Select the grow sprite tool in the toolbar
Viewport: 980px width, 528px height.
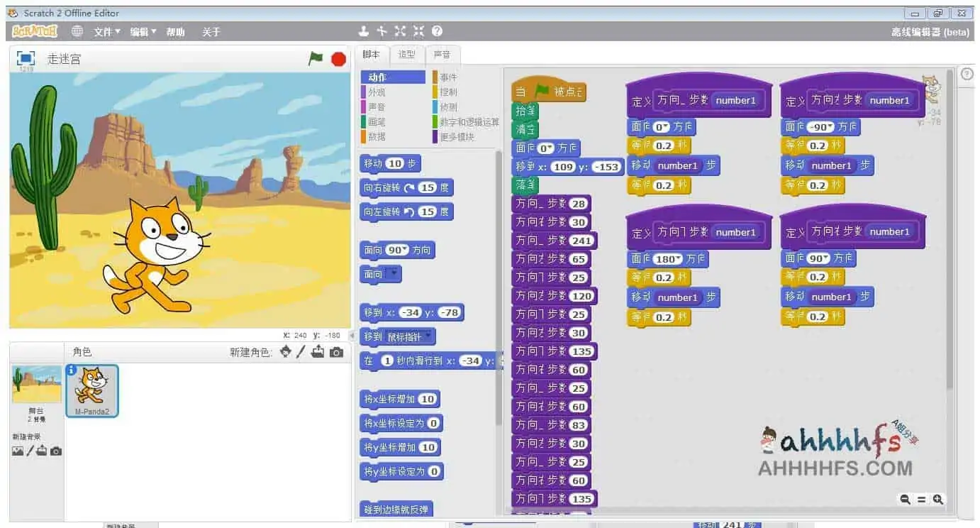click(401, 31)
